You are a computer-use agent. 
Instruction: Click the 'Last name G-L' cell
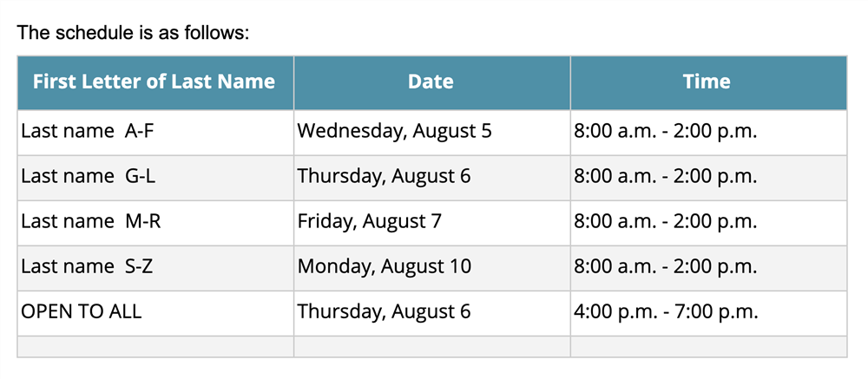click(x=155, y=178)
